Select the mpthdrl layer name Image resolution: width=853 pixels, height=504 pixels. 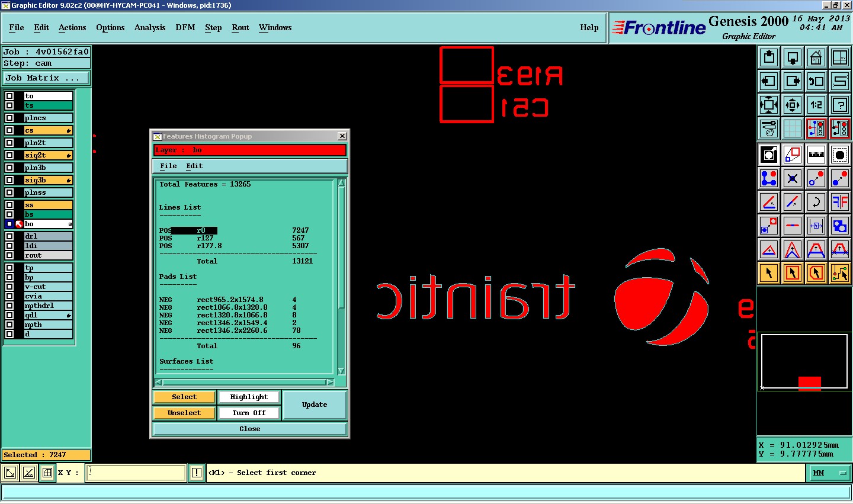click(48, 306)
